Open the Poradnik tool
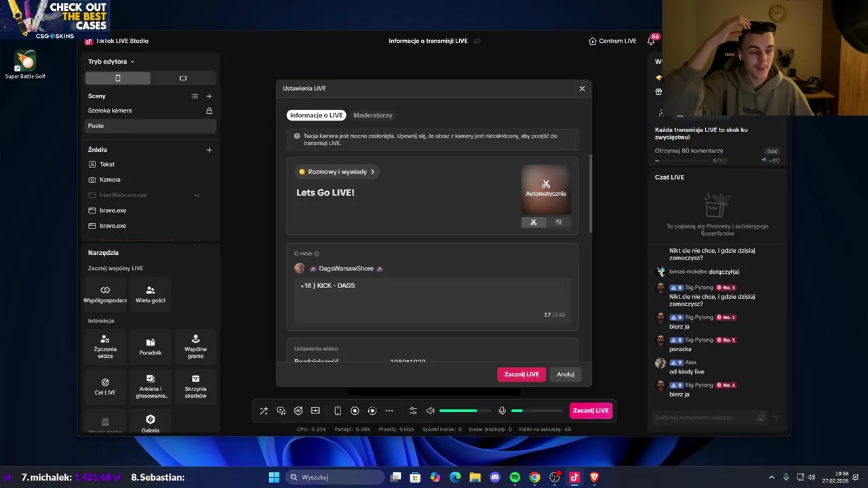 [151, 346]
